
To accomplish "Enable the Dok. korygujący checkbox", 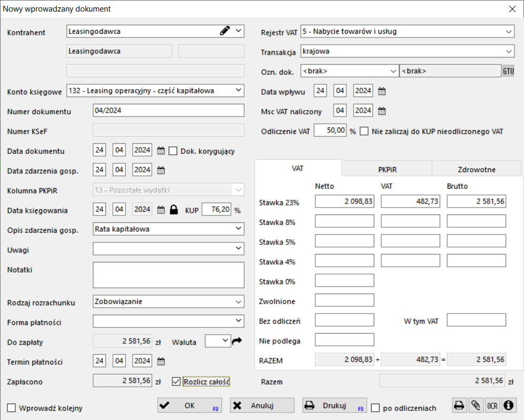I will (173, 151).
